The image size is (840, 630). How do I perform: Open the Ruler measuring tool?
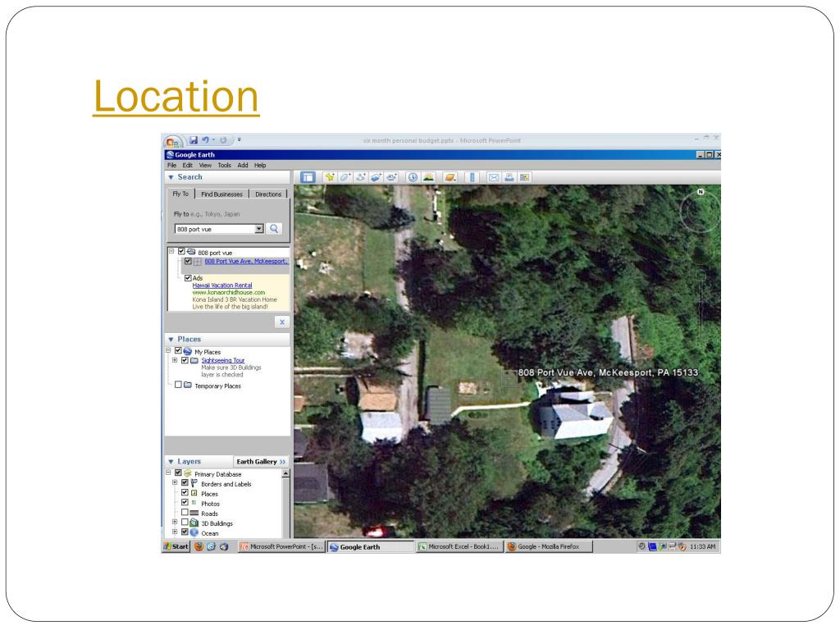472,177
